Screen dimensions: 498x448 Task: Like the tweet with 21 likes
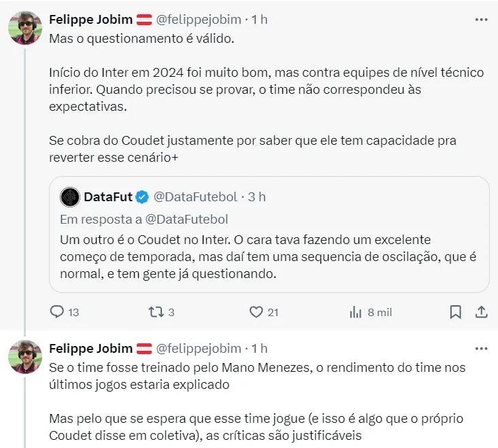click(256, 312)
